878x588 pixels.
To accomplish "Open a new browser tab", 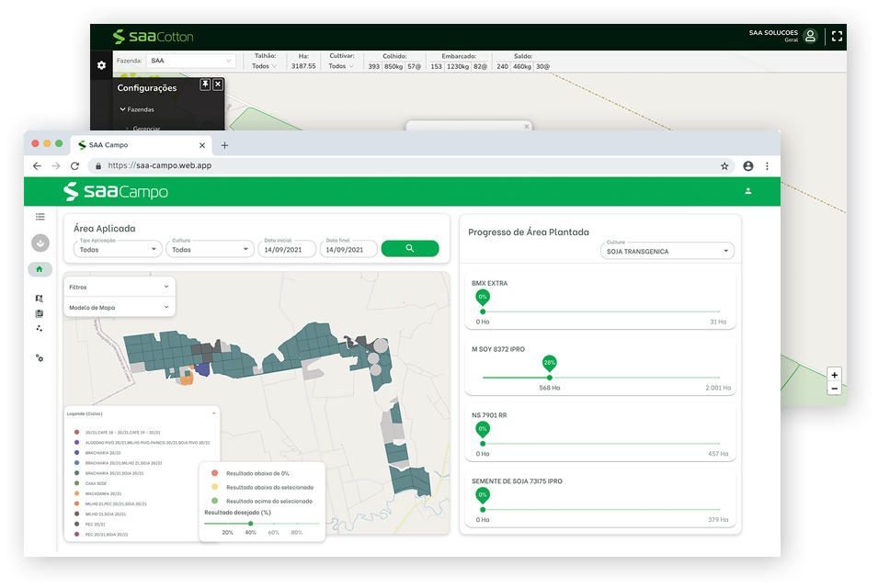I will pos(224,145).
